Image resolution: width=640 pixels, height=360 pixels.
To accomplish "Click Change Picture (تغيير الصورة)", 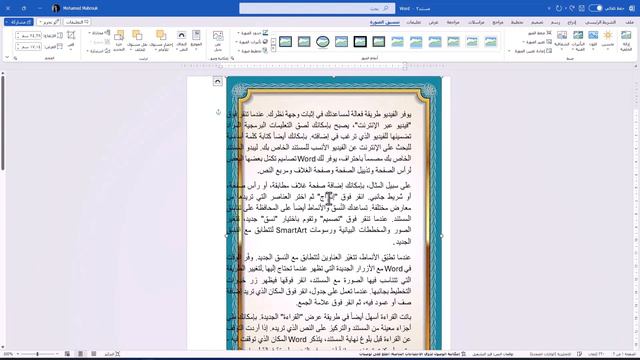I will click(x=538, y=42).
